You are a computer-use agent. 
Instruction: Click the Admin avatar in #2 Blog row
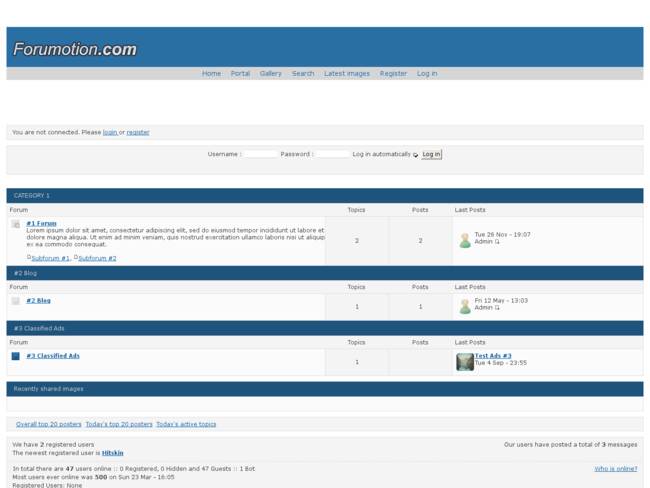[x=464, y=306]
